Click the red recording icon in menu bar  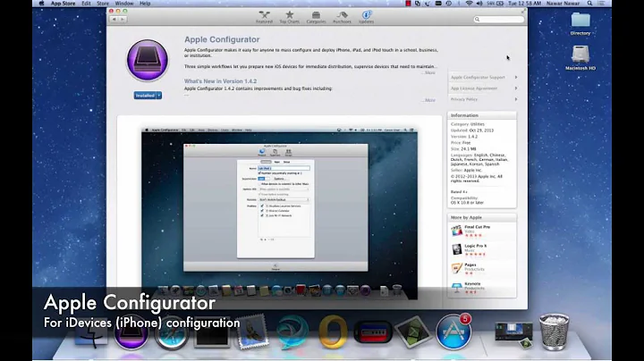(x=408, y=4)
